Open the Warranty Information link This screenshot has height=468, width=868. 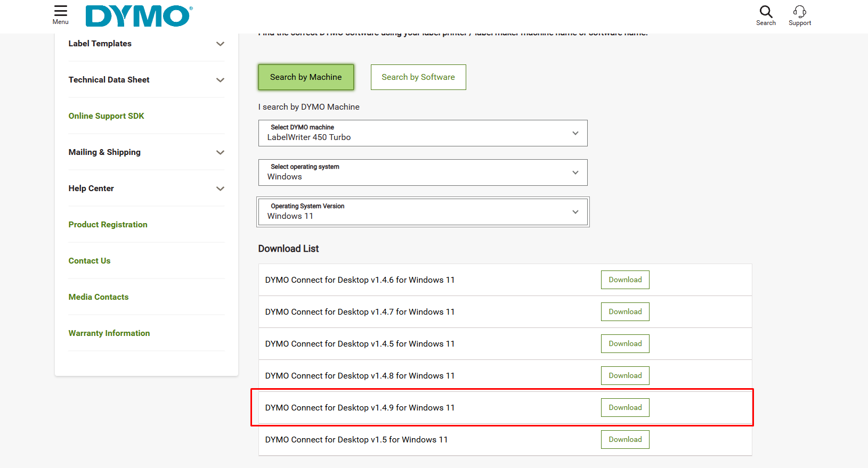tap(109, 333)
